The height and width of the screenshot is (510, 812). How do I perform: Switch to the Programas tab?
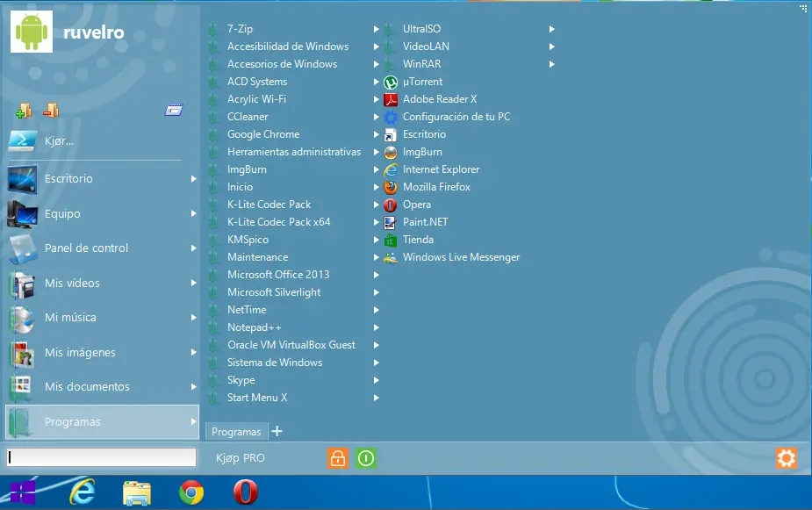(x=236, y=432)
